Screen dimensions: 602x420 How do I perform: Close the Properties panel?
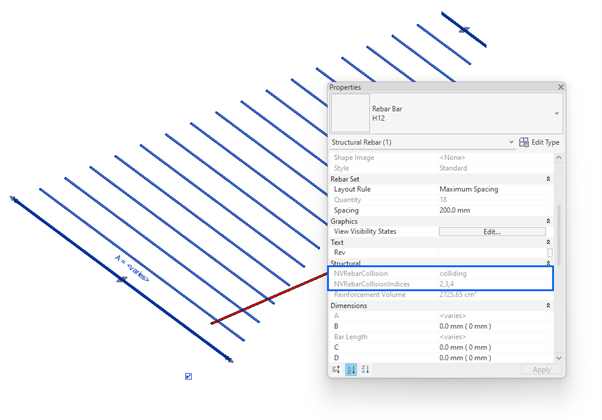click(x=560, y=88)
